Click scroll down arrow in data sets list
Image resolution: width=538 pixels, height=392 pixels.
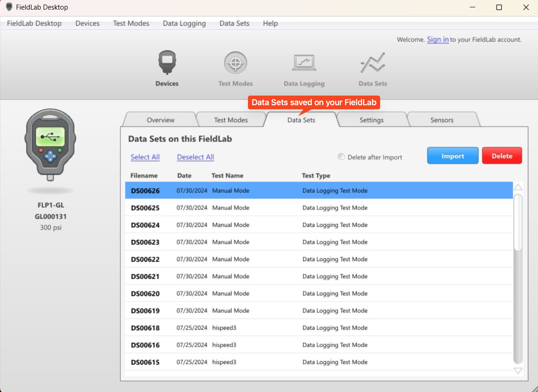(518, 371)
